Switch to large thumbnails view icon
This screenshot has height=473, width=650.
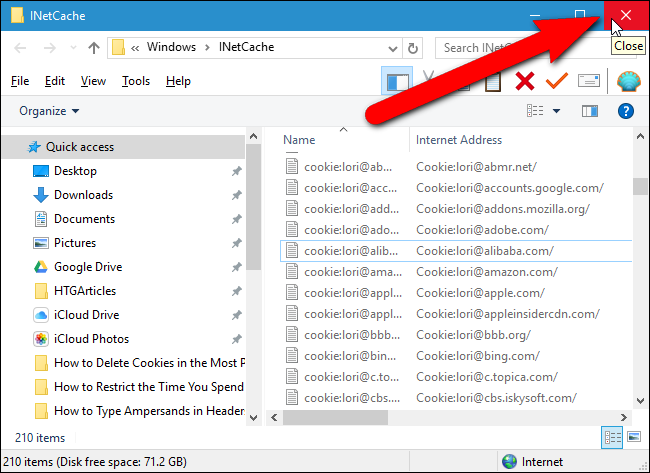pos(634,437)
